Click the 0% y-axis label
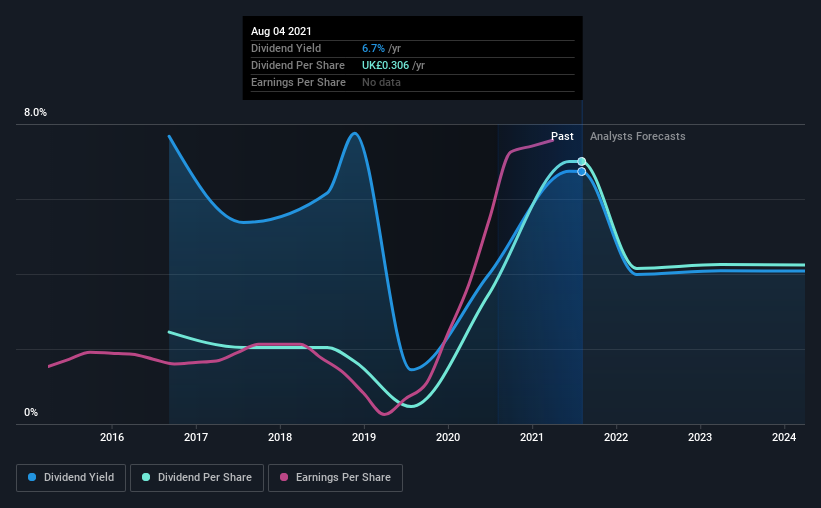This screenshot has height=508, width=821. [31, 413]
